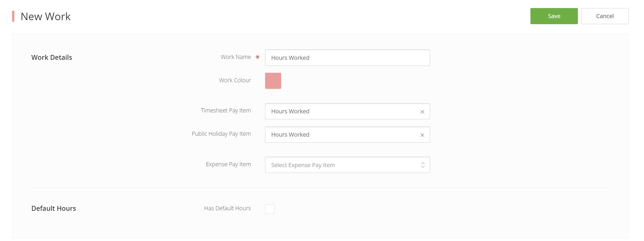Click the green Save button
Image resolution: width=644 pixels, height=241 pixels.
[x=554, y=16]
